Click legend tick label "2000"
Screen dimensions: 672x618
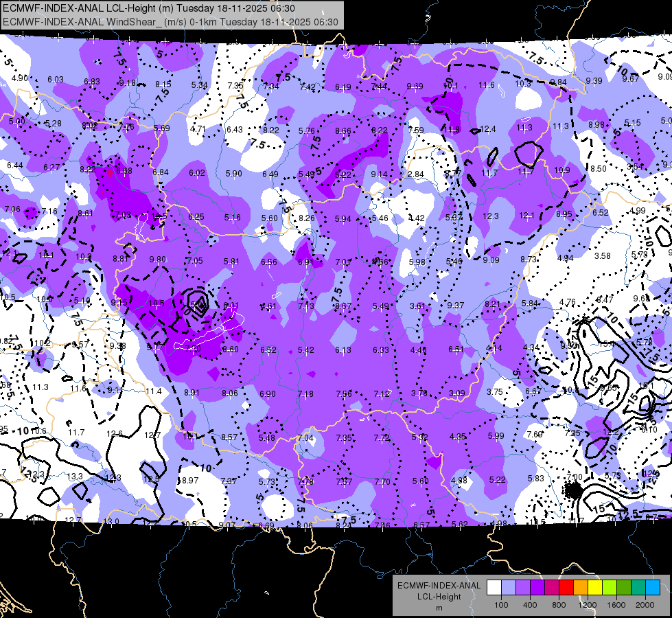click(x=645, y=605)
